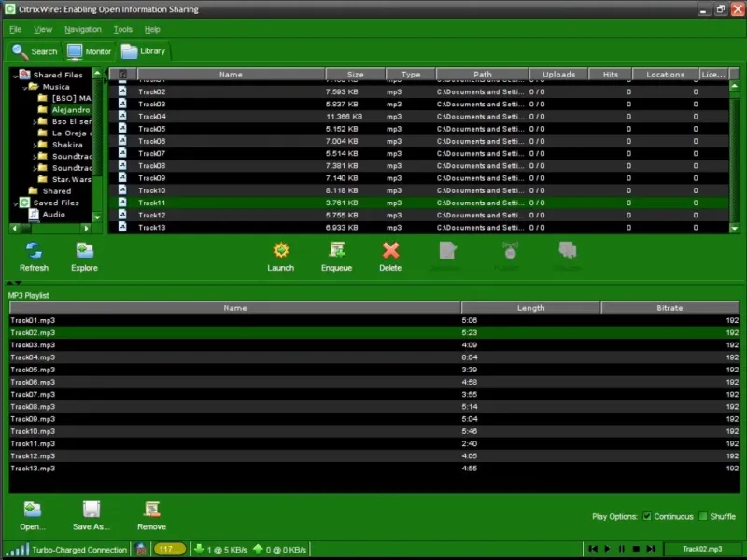This screenshot has height=560, width=747.
Task: Click folder tree scroll right arrow
Action: click(86, 228)
